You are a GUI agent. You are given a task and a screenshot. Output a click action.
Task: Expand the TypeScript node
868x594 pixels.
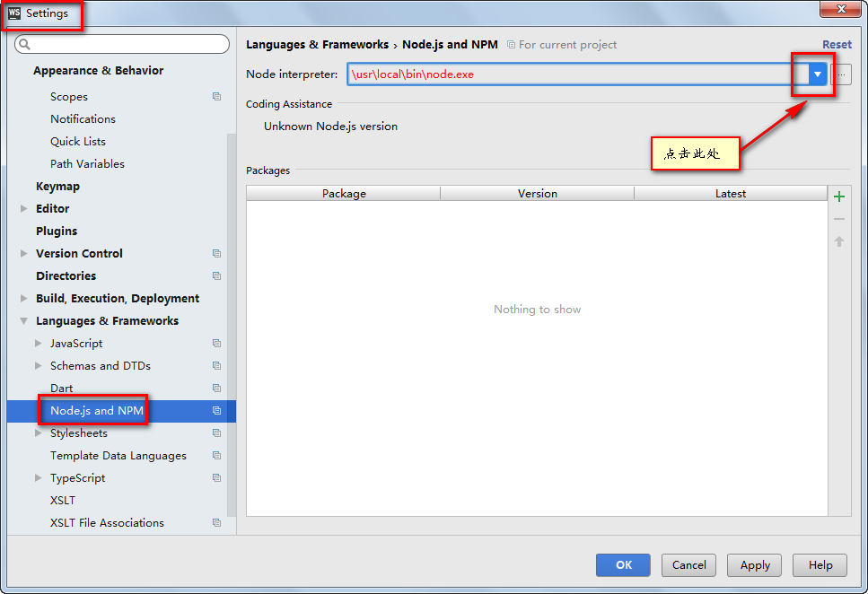(x=39, y=477)
